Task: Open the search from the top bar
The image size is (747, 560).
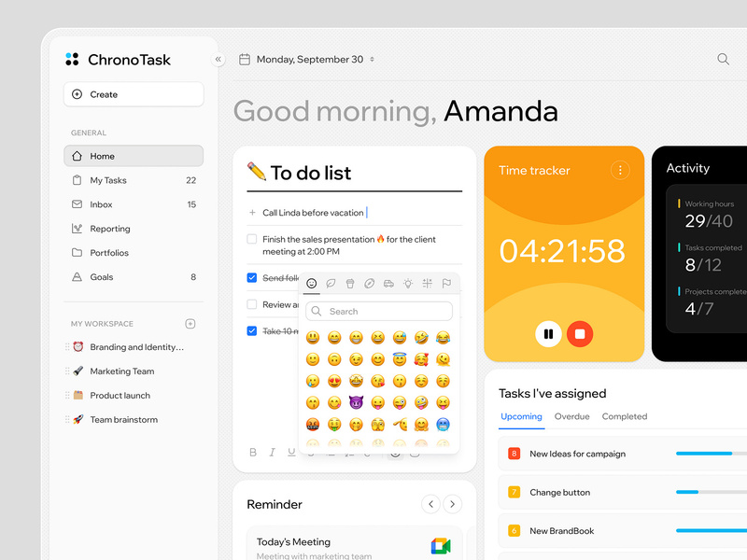Action: 723,59
